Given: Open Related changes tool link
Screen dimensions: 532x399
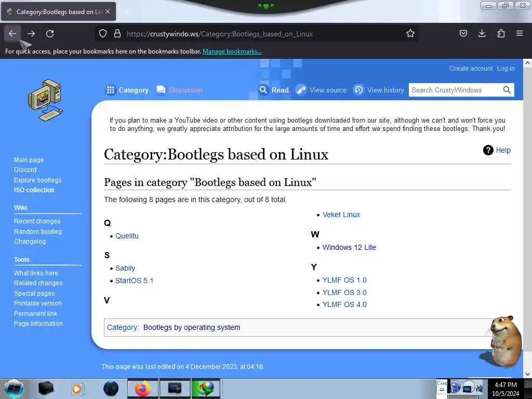Looking at the screenshot, I should pos(38,283).
